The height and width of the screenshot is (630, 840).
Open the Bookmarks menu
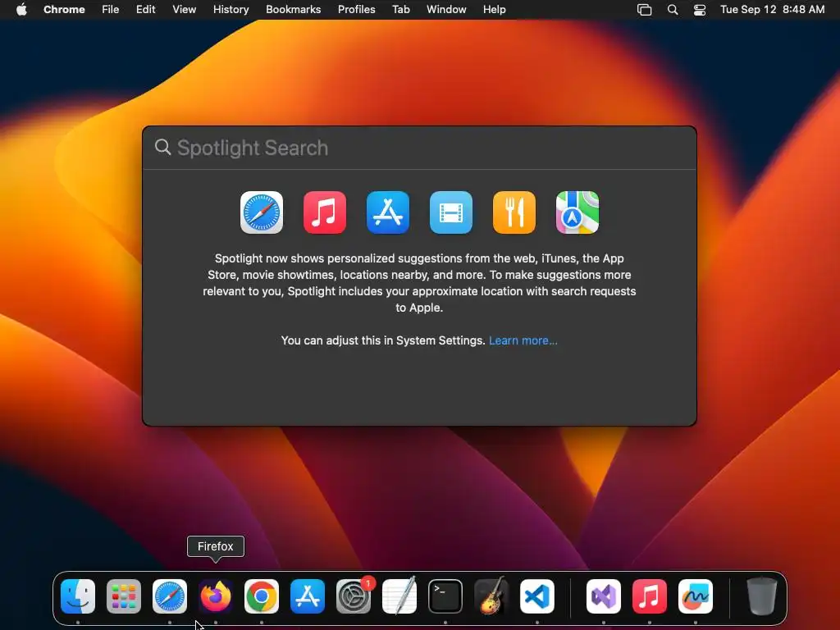pyautogui.click(x=294, y=10)
